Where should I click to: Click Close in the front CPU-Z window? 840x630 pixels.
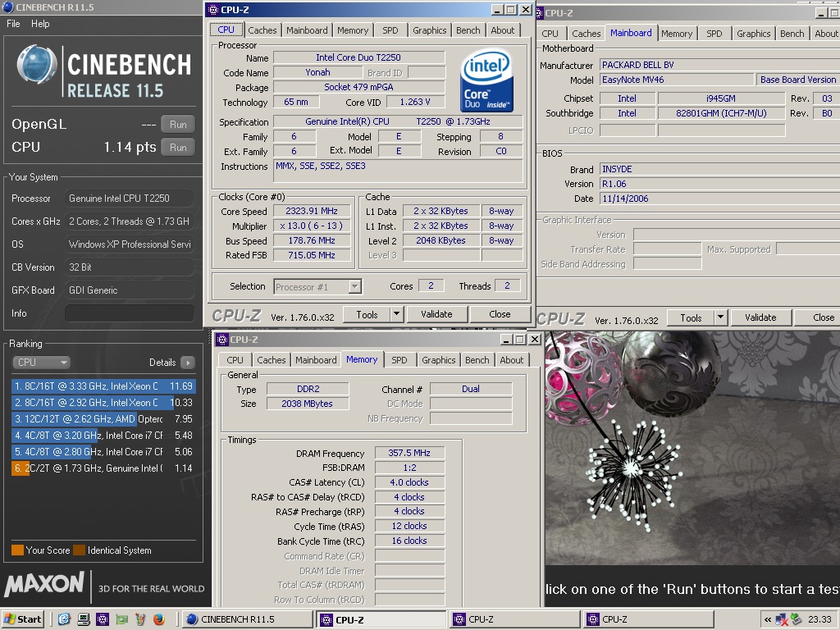point(500,314)
